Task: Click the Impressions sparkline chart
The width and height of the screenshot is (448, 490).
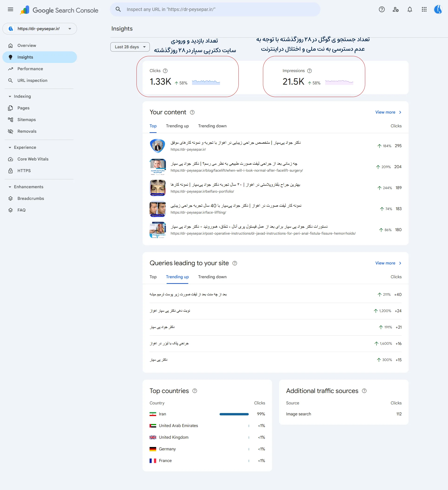Action: coord(339,82)
